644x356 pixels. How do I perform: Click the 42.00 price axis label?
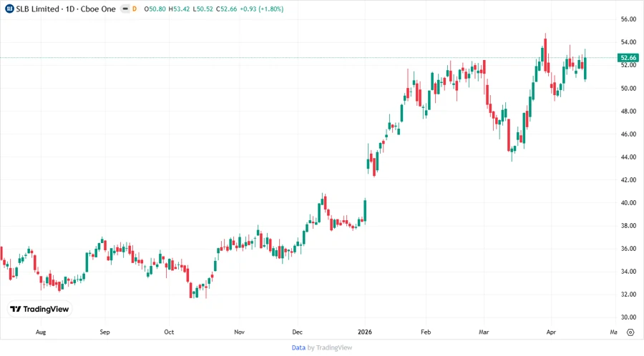(628, 179)
